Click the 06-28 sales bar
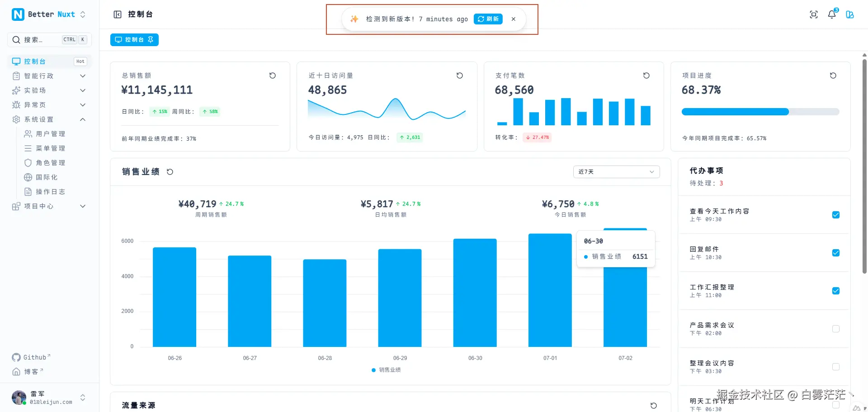868x412 pixels. [x=325, y=303]
